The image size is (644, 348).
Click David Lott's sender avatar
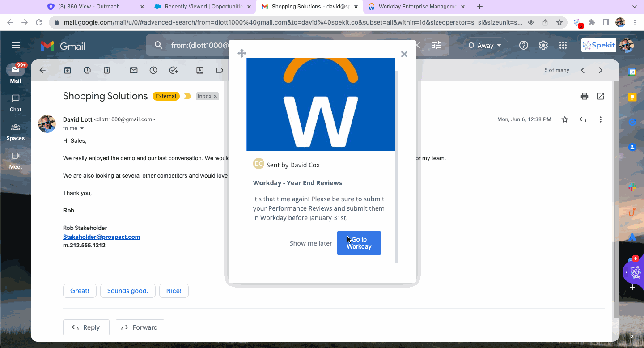click(x=47, y=124)
